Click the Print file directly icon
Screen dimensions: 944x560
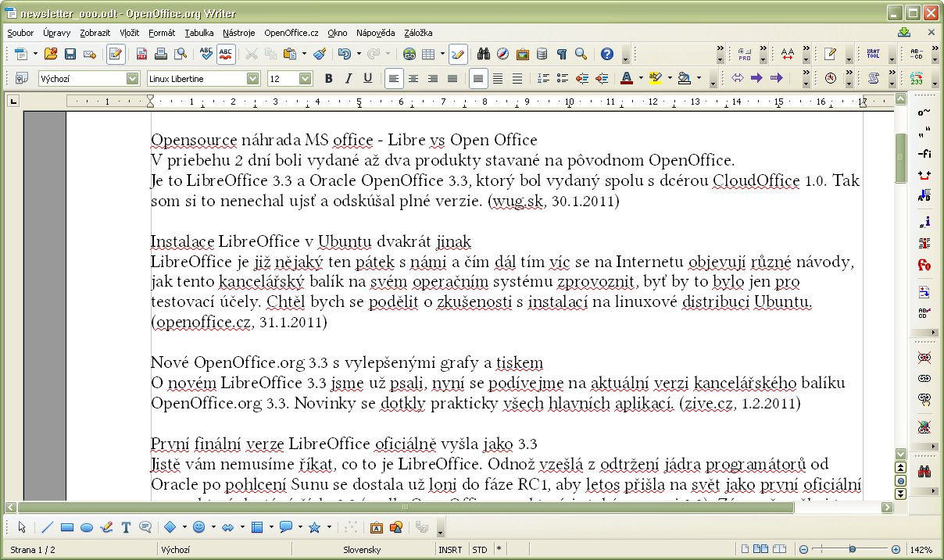161,54
